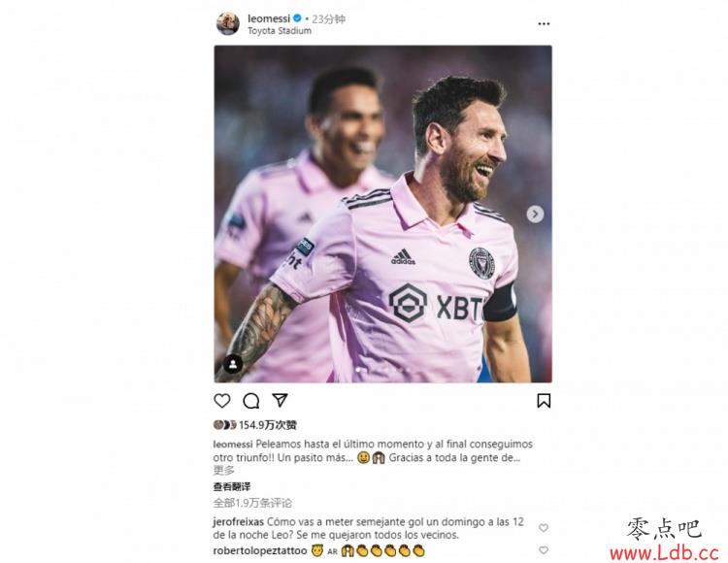View the 154.9万次赞 likes list

point(268,425)
